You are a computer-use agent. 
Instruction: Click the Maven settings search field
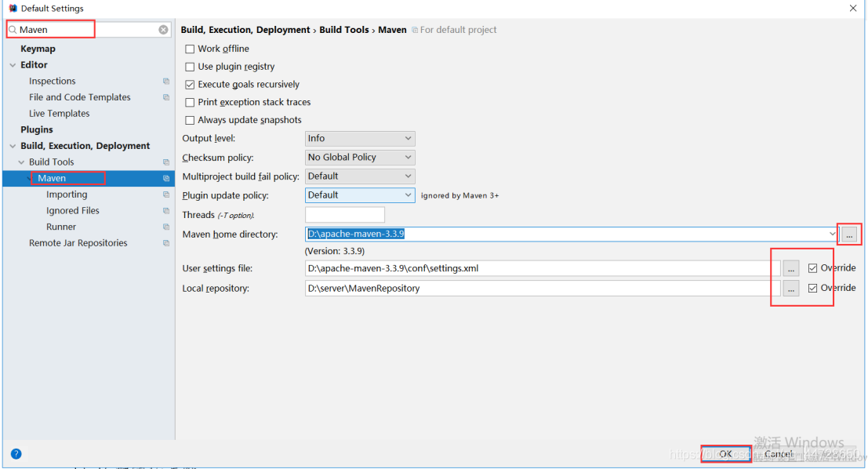(x=89, y=30)
